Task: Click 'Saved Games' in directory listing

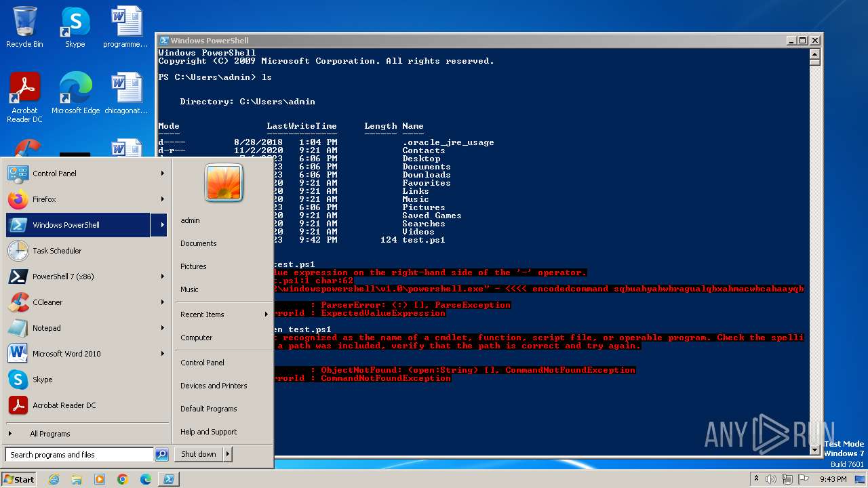Action: 431,216
